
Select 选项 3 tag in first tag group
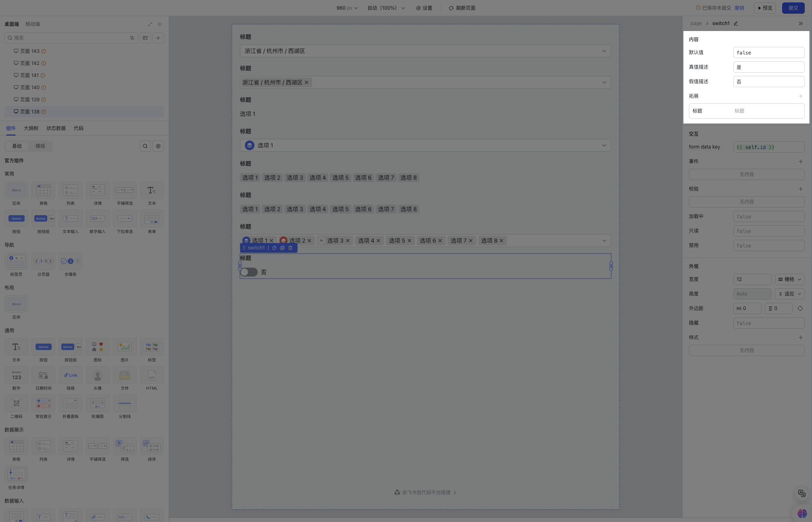coord(295,178)
